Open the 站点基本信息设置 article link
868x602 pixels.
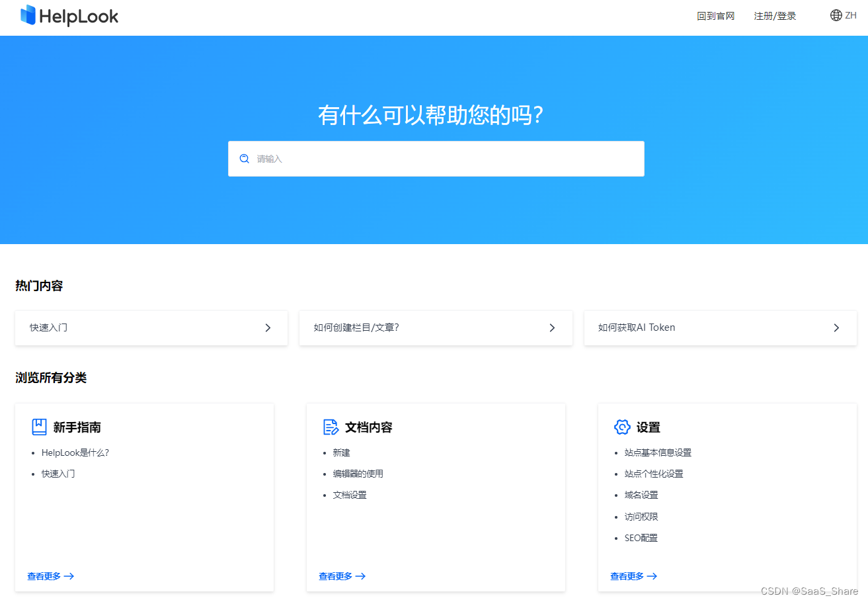pyautogui.click(x=658, y=453)
